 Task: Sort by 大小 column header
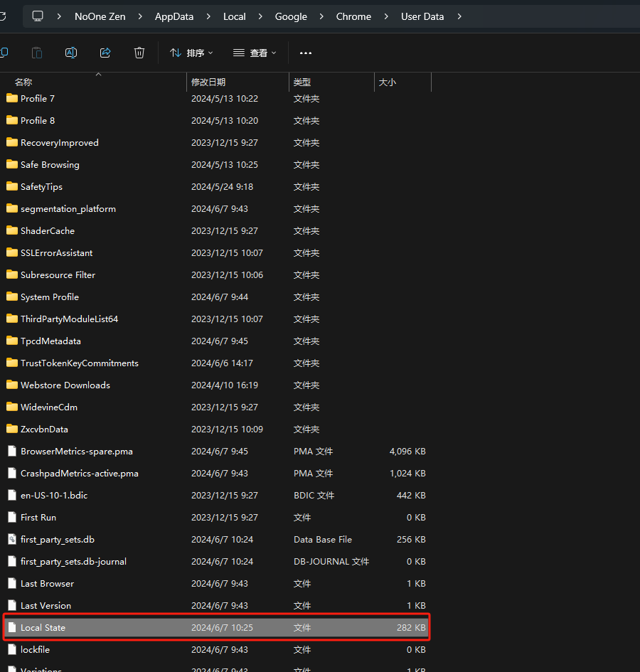coord(388,82)
